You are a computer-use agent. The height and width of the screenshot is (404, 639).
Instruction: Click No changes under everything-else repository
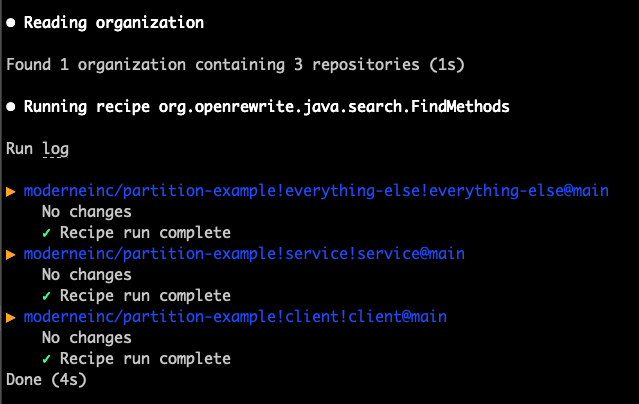(x=87, y=212)
